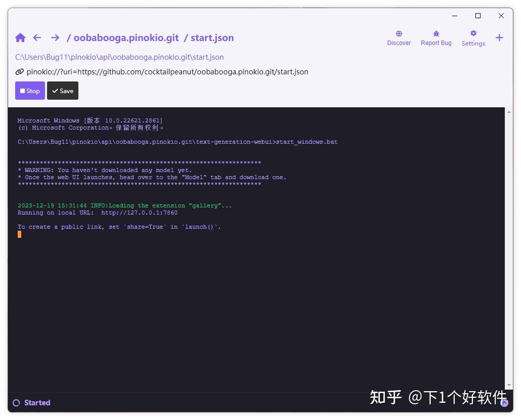Click the scroll-to-top circle at bottom right
The height and width of the screenshot is (420, 521).
point(504,402)
